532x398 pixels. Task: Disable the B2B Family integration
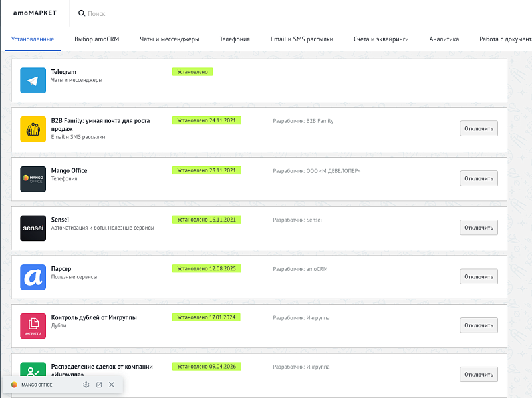(x=479, y=128)
